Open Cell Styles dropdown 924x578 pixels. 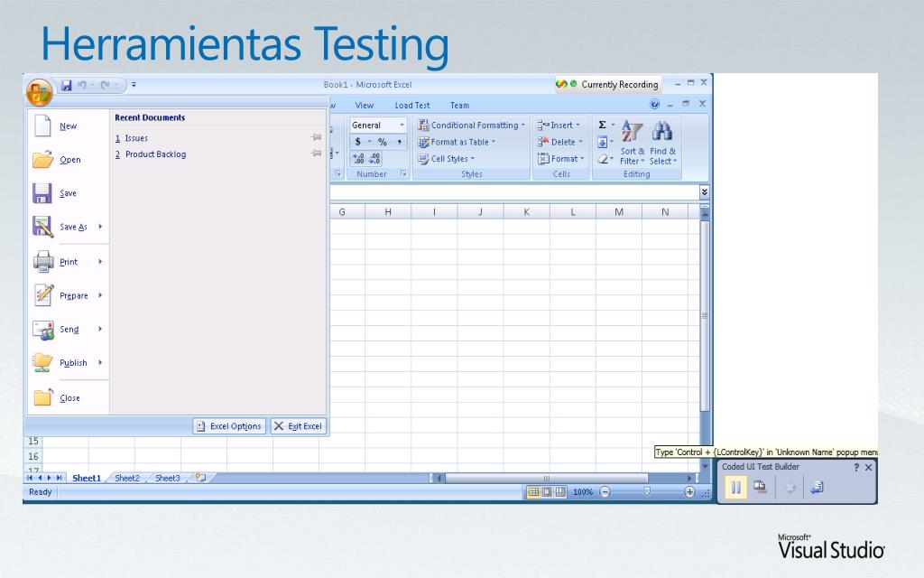(446, 159)
